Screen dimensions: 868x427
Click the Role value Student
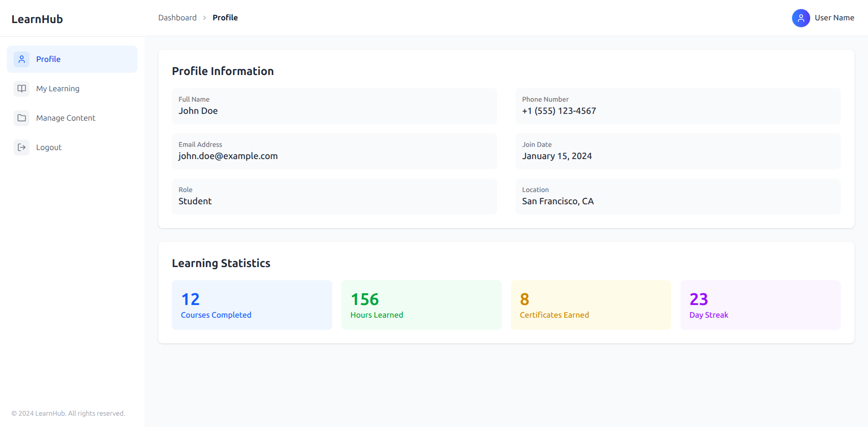[195, 201]
